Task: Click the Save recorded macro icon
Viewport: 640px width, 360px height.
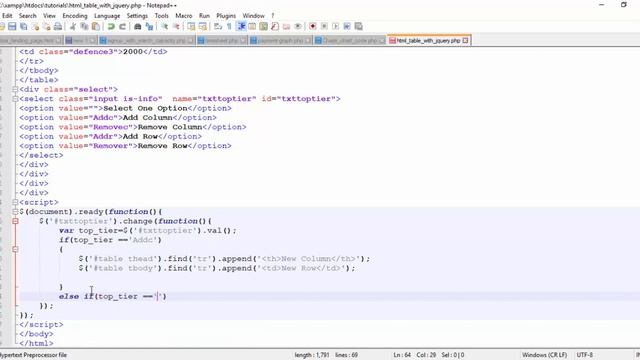Action: pos(358,27)
